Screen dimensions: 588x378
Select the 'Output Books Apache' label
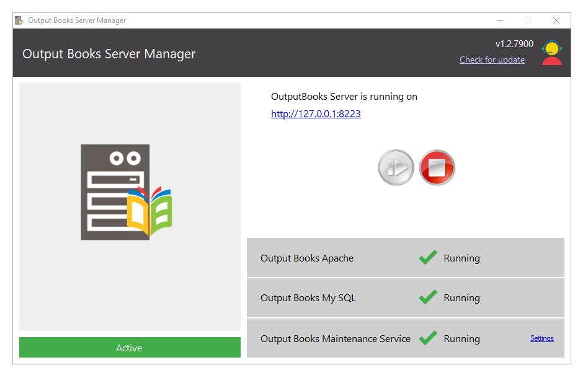(307, 258)
